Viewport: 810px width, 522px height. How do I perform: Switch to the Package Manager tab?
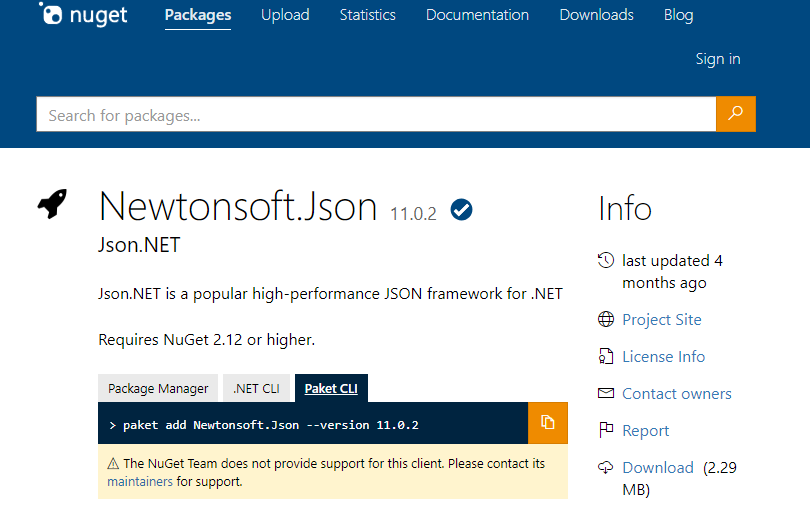click(x=158, y=388)
